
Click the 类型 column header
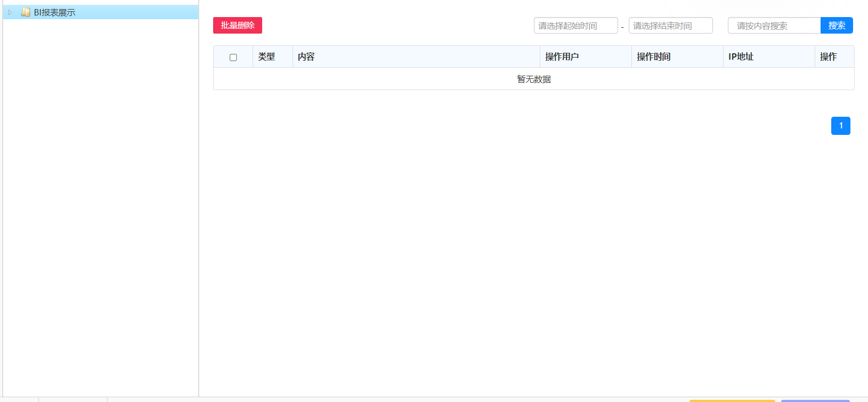point(266,57)
